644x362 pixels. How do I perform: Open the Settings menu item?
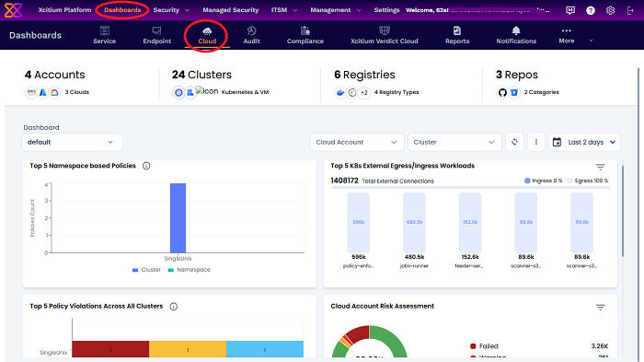click(386, 10)
